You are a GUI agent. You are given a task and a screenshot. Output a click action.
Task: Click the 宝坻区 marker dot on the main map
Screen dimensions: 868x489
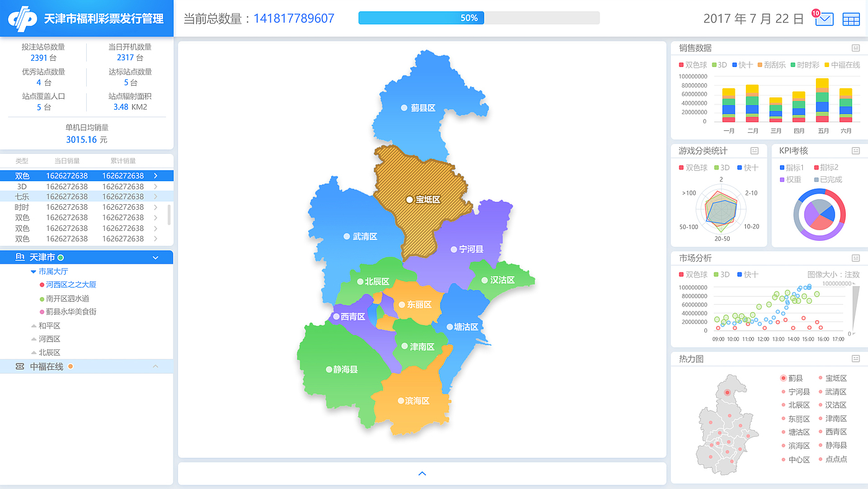[409, 199]
